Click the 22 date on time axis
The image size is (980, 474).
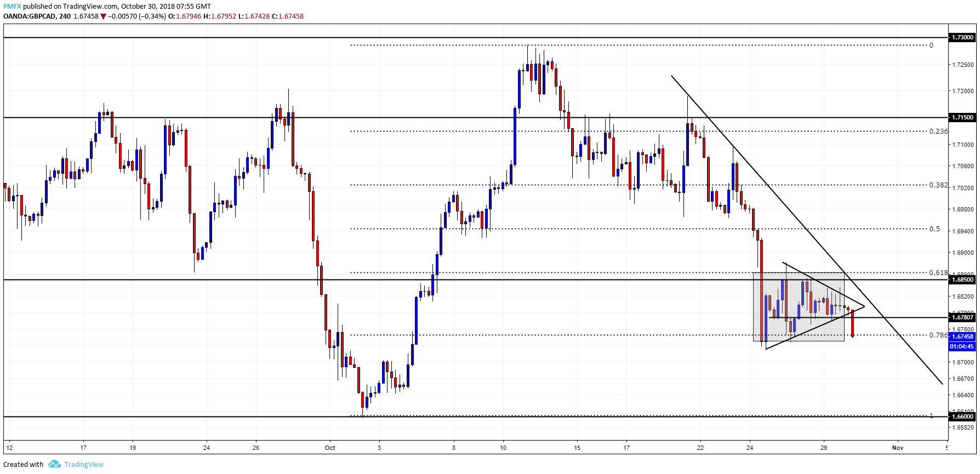(700, 448)
